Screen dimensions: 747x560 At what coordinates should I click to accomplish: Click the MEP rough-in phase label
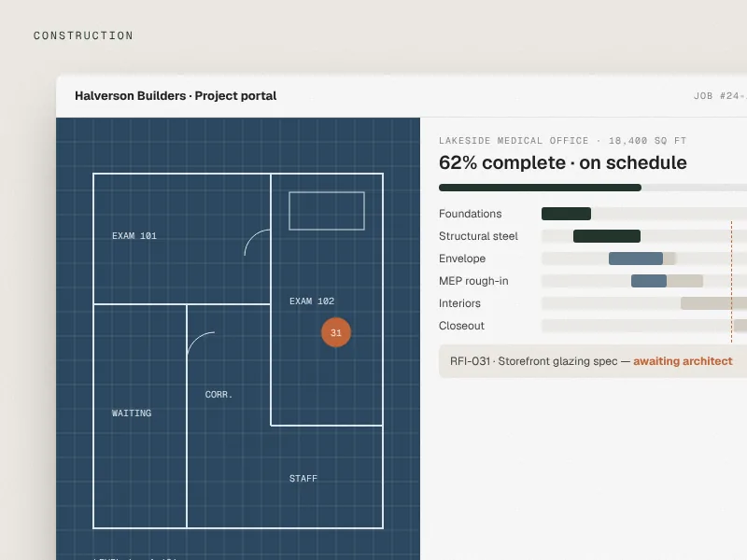click(473, 281)
